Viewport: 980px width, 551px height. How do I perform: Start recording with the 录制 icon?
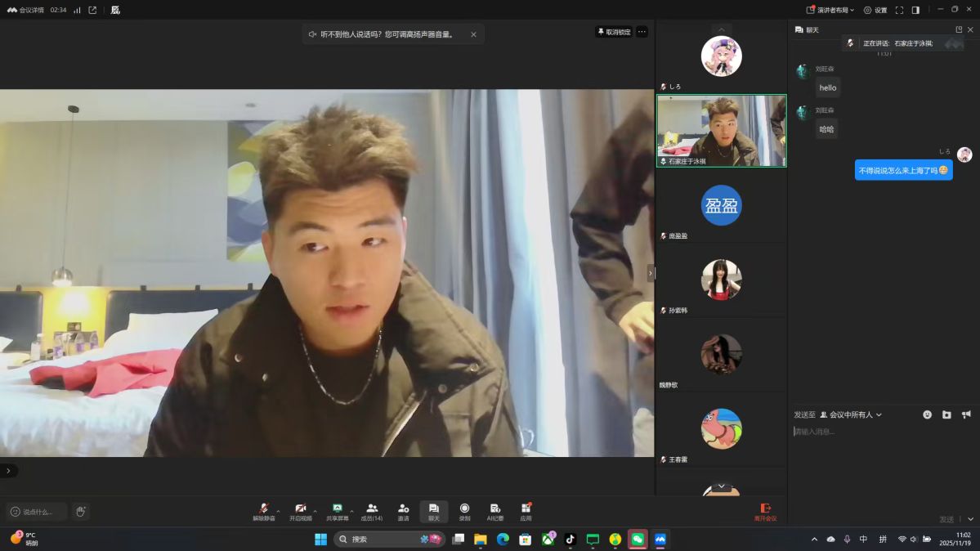[464, 511]
